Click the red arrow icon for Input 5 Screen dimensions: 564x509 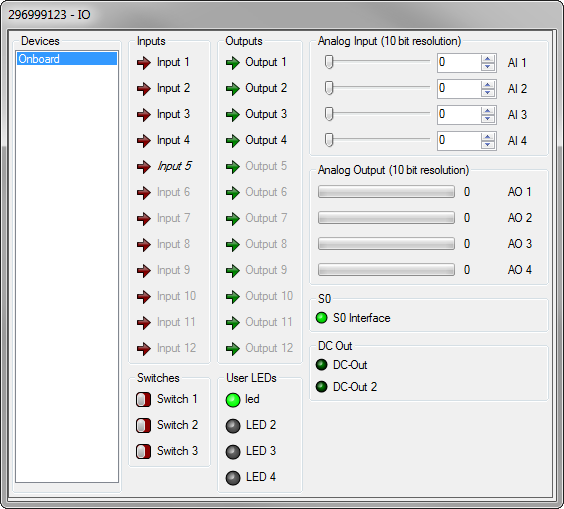click(144, 167)
